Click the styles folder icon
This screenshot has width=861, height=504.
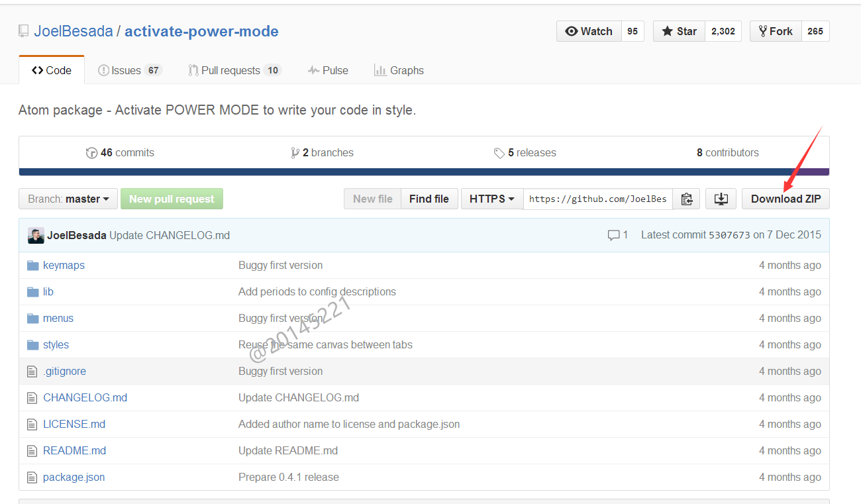click(x=32, y=344)
